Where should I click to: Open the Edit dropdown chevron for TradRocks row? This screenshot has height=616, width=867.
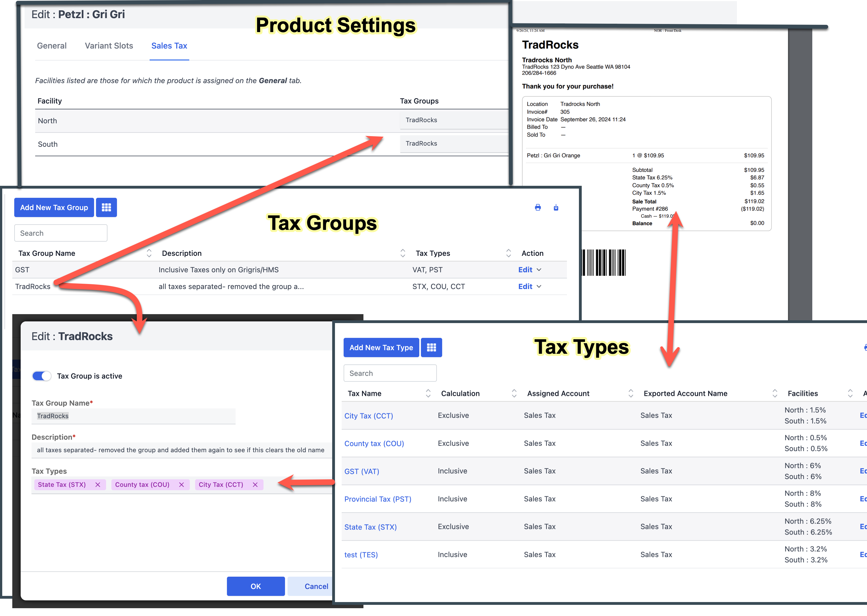539,287
